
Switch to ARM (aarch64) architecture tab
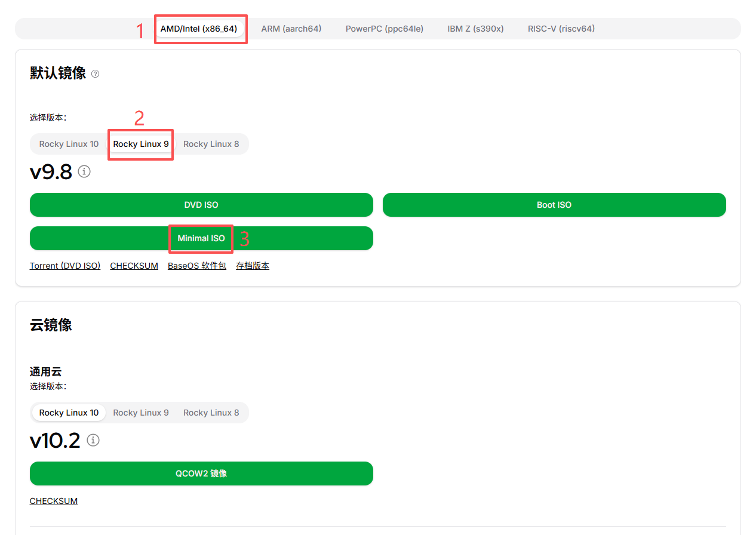(291, 29)
